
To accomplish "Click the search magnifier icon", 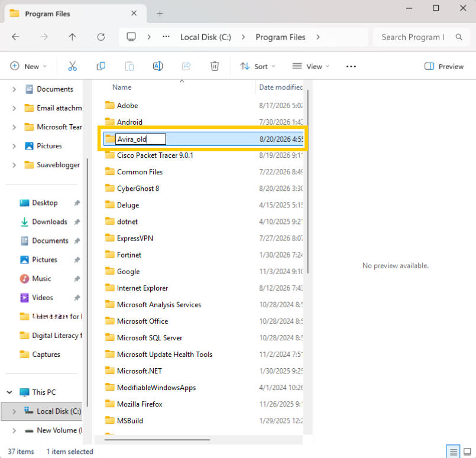I will 459,37.
